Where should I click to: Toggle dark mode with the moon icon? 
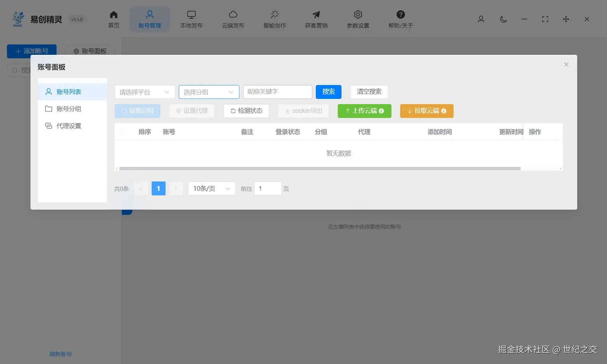(503, 19)
